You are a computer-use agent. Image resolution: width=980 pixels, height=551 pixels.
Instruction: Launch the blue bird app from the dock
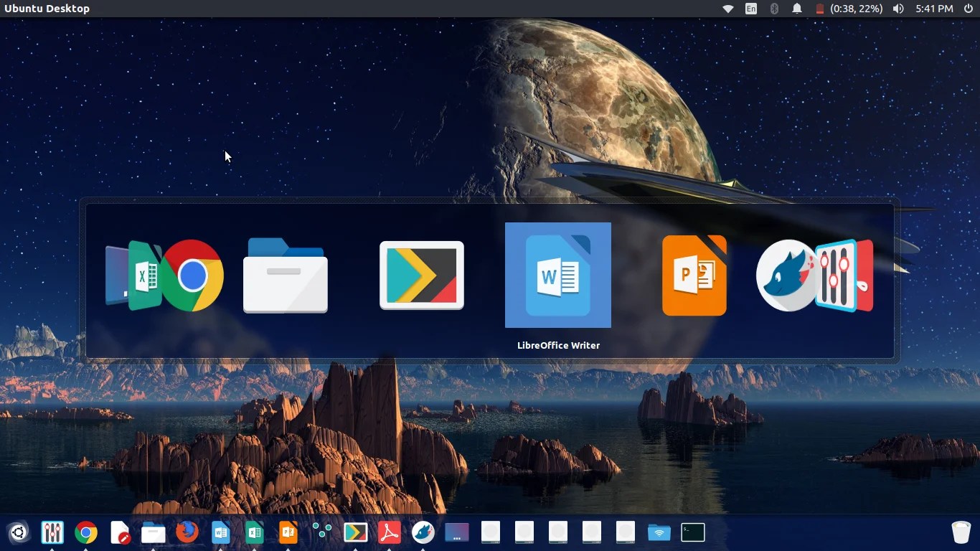tap(423, 532)
